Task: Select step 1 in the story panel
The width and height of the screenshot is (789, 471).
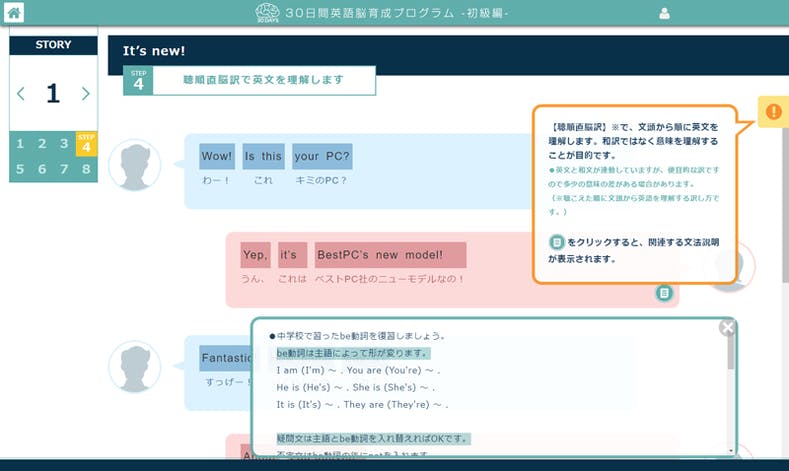Action: tap(20, 144)
